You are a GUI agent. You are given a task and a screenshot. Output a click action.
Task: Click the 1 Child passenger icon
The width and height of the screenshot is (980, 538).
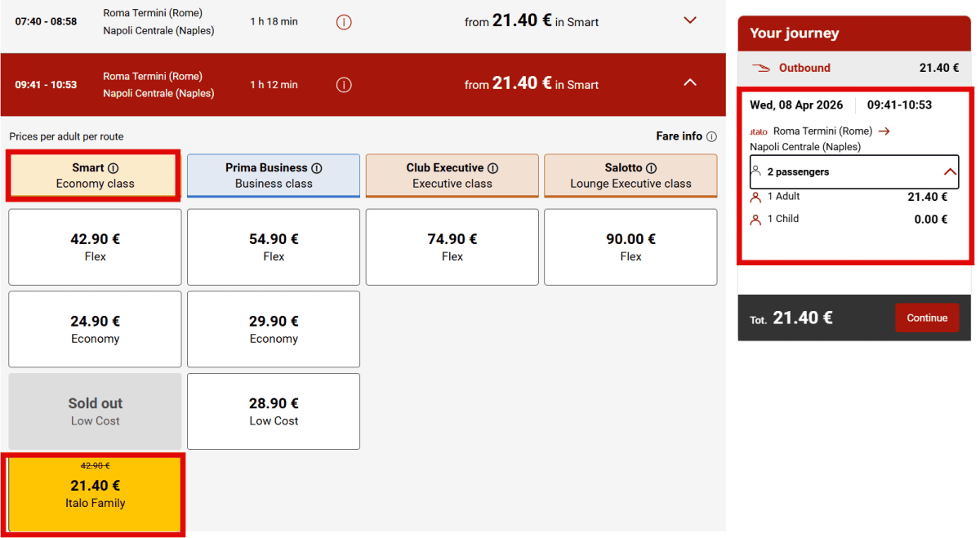coord(756,220)
